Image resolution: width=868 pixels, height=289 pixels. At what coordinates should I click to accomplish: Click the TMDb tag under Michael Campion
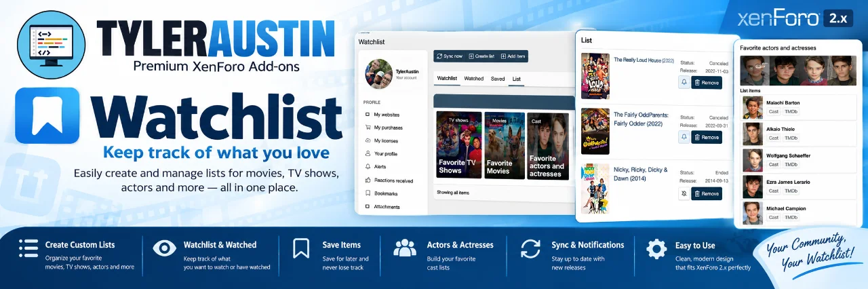[791, 217]
